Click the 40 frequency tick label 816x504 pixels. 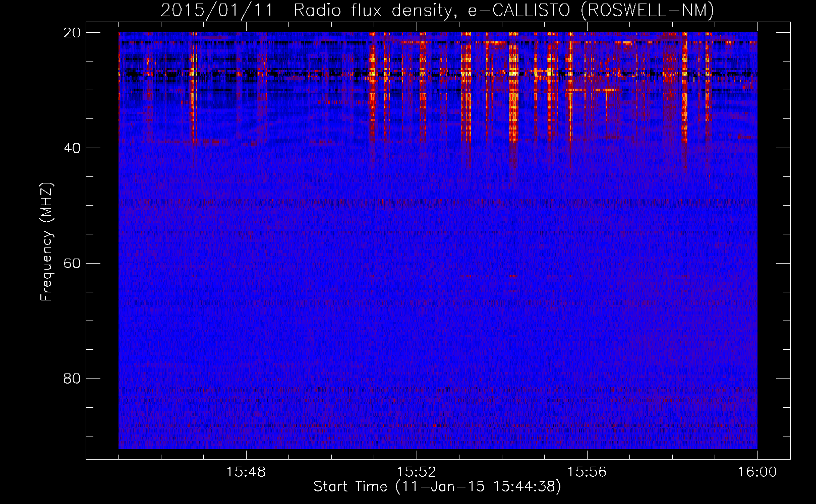(x=72, y=148)
